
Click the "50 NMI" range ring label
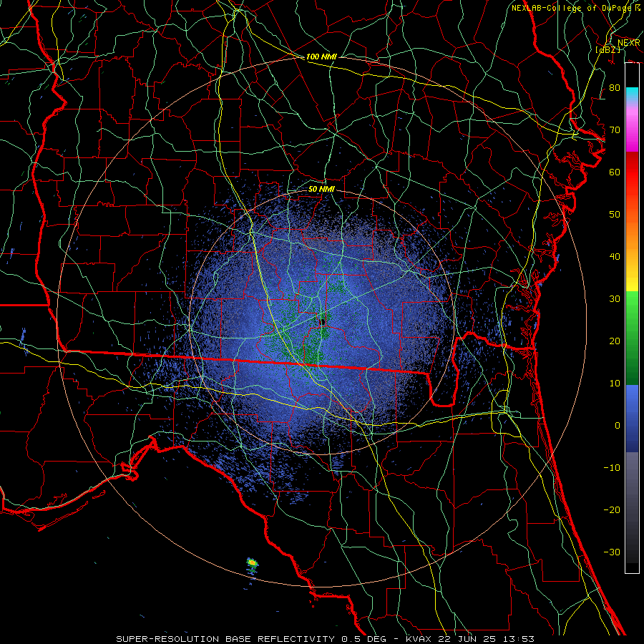[321, 189]
